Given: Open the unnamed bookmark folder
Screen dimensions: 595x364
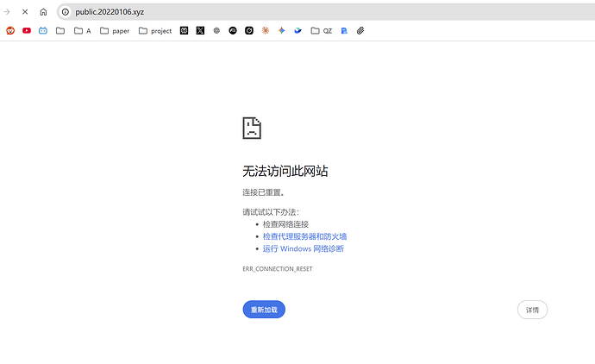Looking at the screenshot, I should point(60,31).
